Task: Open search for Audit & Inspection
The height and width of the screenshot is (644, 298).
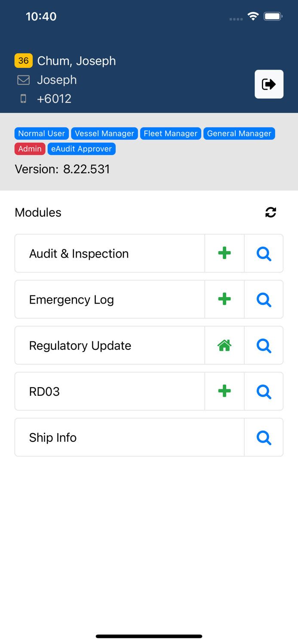Action: coord(264,253)
